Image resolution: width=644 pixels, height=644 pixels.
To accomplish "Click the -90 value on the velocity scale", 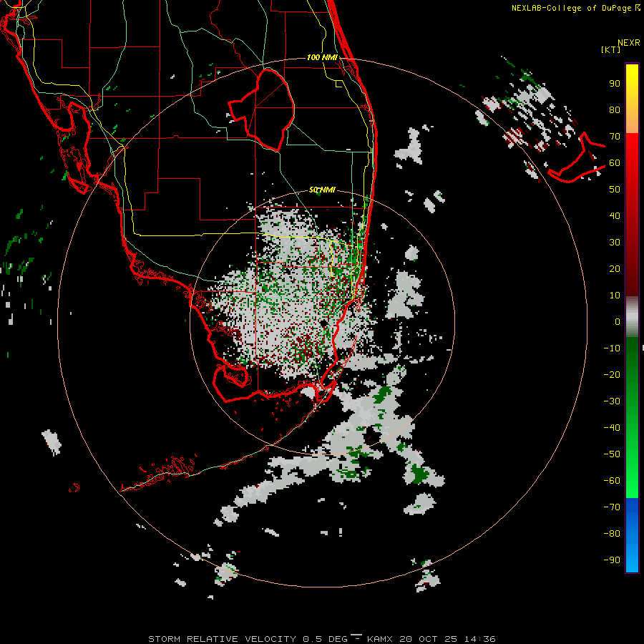I will click(x=612, y=560).
